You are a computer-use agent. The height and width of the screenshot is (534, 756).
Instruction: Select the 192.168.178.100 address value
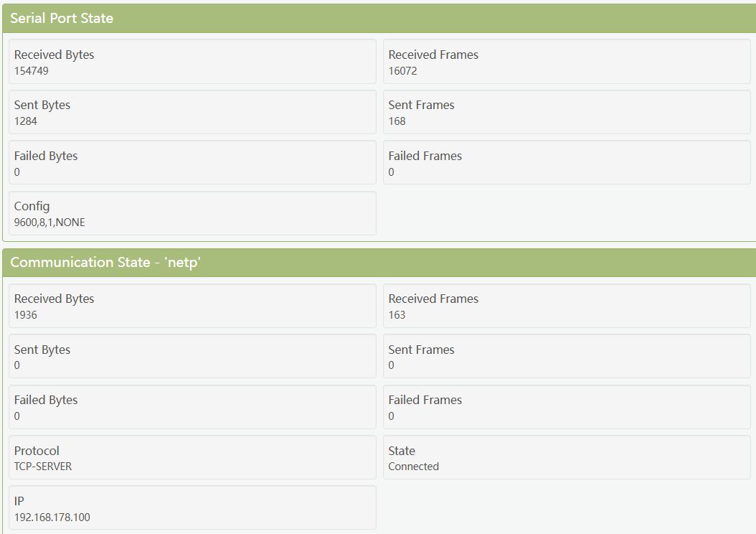[52, 517]
